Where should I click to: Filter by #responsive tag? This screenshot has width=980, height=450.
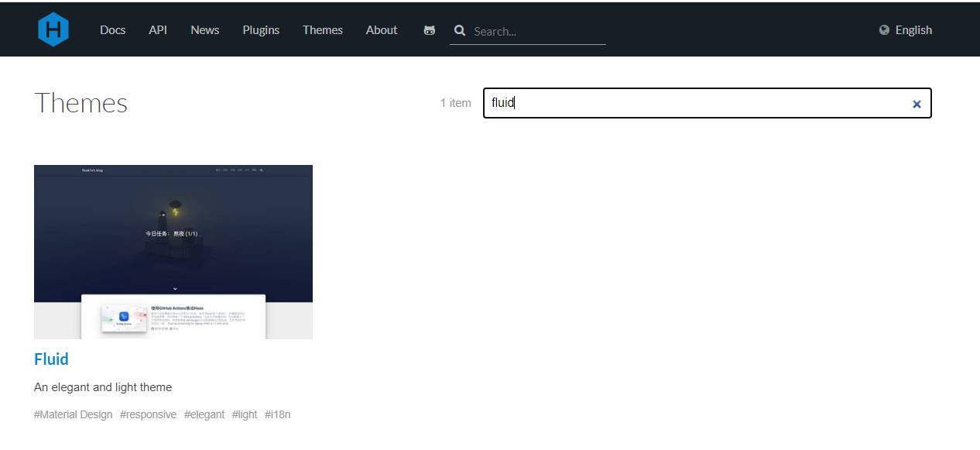(148, 414)
